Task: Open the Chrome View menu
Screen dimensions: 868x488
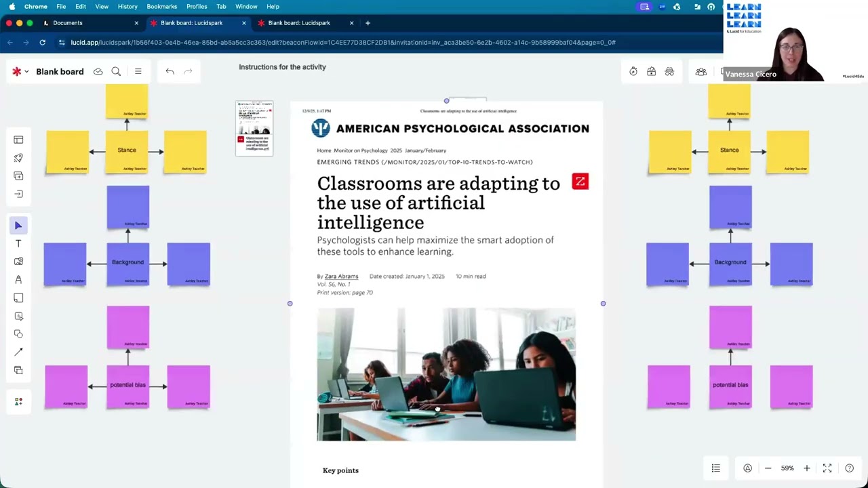Action: [102, 7]
